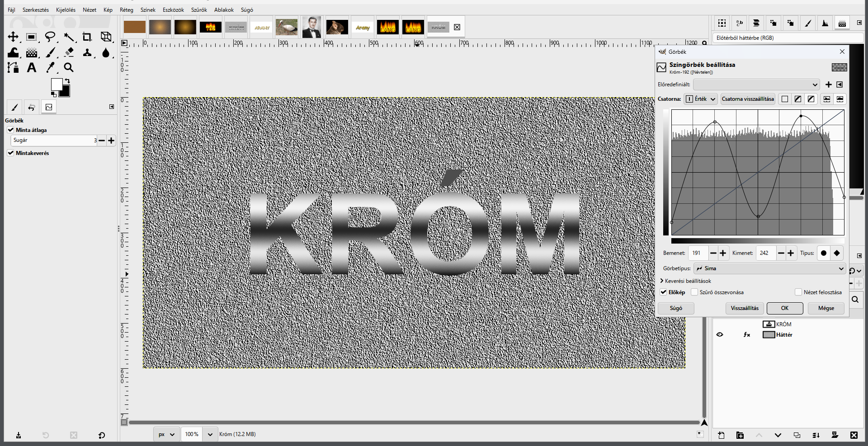Screen dimensions: 868x446
Task: Open the stork photo image tab thumbnail
Action: (x=287, y=27)
